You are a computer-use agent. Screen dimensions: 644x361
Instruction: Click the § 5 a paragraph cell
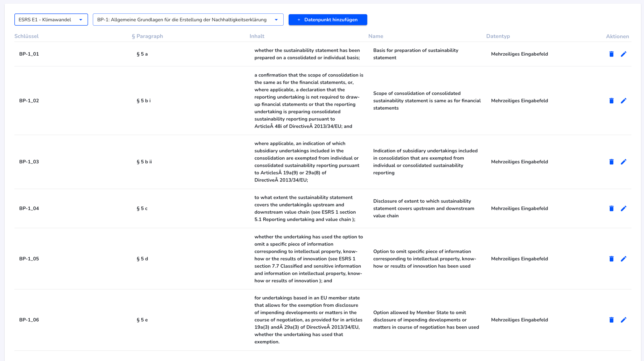click(142, 54)
